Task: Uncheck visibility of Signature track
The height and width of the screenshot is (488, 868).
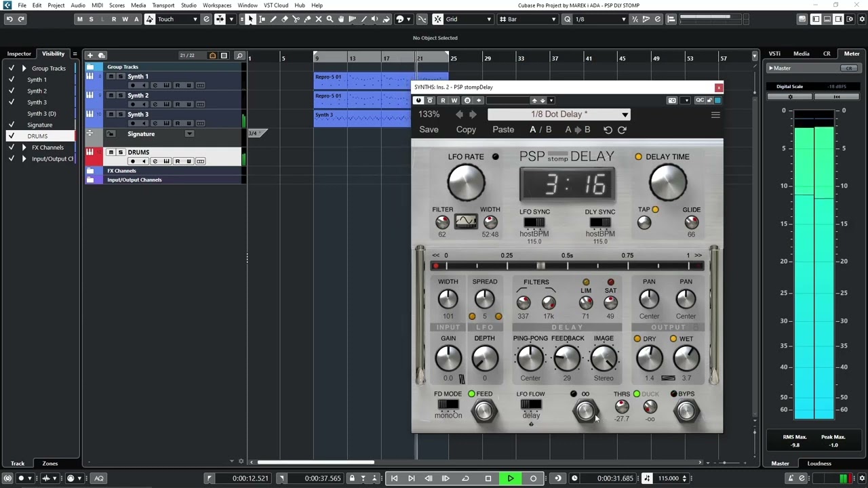Action: tap(12, 125)
